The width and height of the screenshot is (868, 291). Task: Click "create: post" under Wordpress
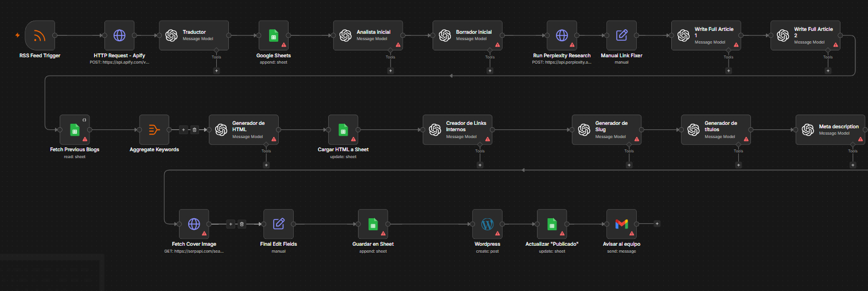pos(487,251)
